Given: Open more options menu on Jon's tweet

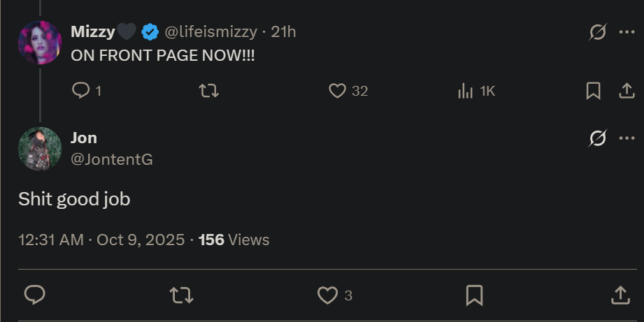Looking at the screenshot, I should coord(627,138).
